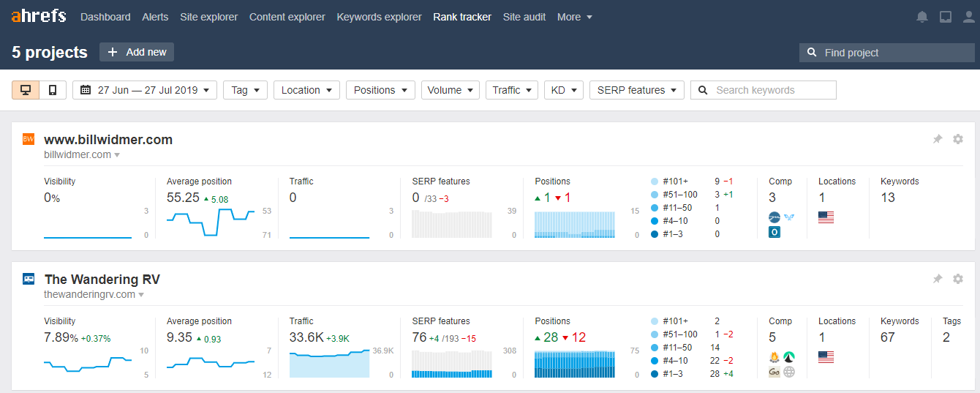Click first round competitor icon for billwidmer

(x=774, y=217)
